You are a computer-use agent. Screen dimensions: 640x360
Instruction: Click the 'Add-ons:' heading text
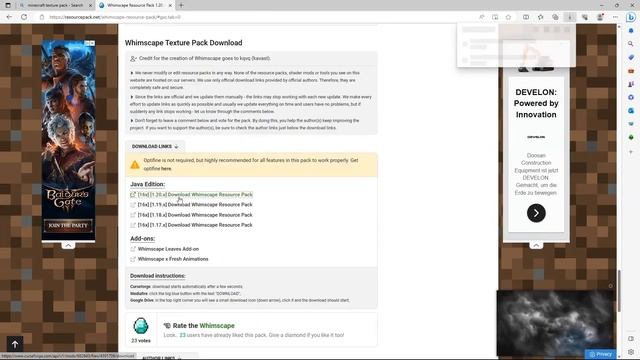coord(142,239)
